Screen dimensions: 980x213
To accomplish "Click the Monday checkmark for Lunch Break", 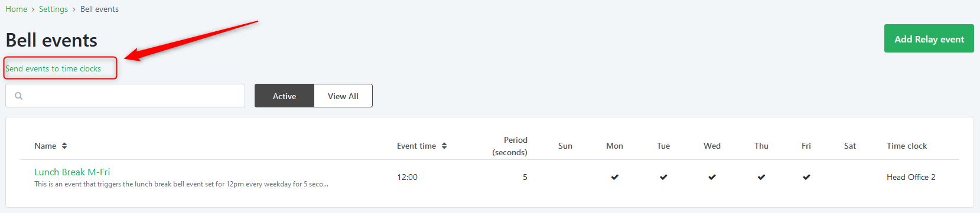I will click(x=615, y=177).
